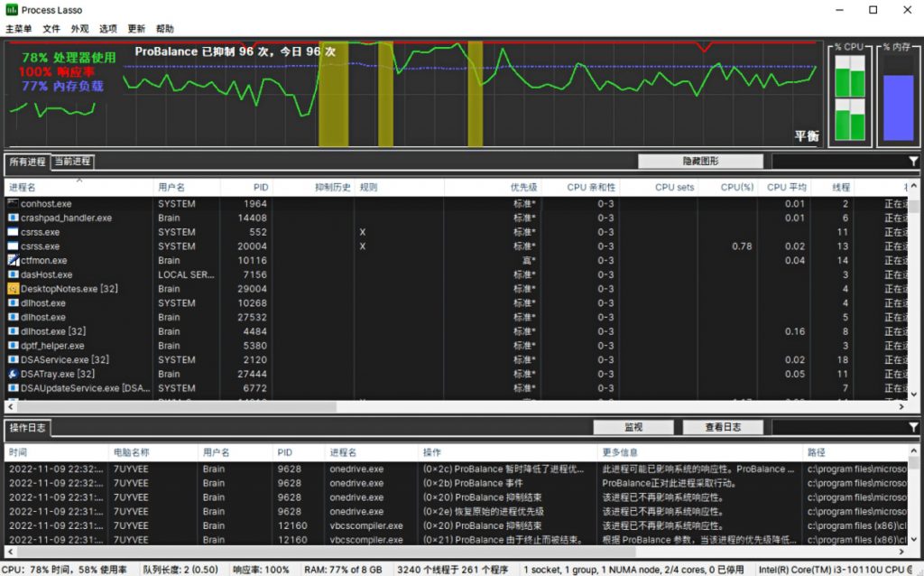This screenshot has height=576, width=924.
Task: Sort by 抑制历史 column header
Action: [x=313, y=188]
